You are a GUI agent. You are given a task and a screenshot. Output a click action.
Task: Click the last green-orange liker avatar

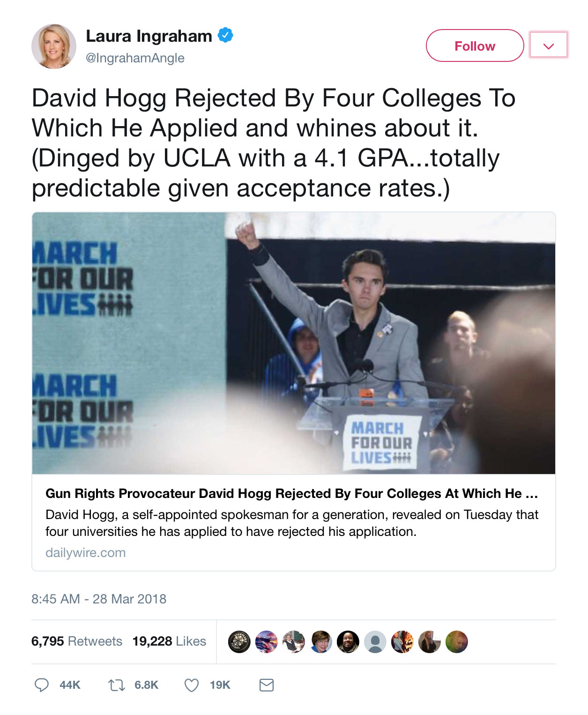click(457, 642)
